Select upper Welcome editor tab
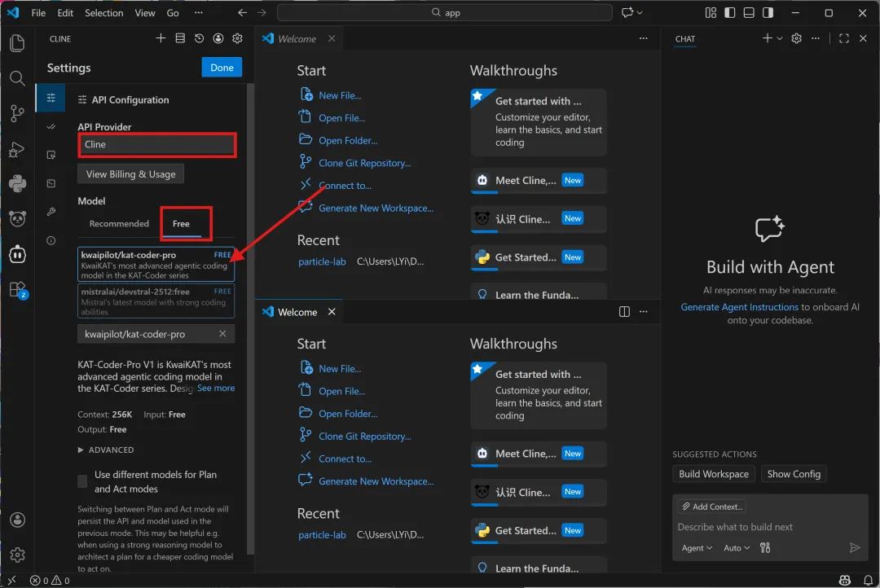The width and height of the screenshot is (880, 588). [x=297, y=38]
